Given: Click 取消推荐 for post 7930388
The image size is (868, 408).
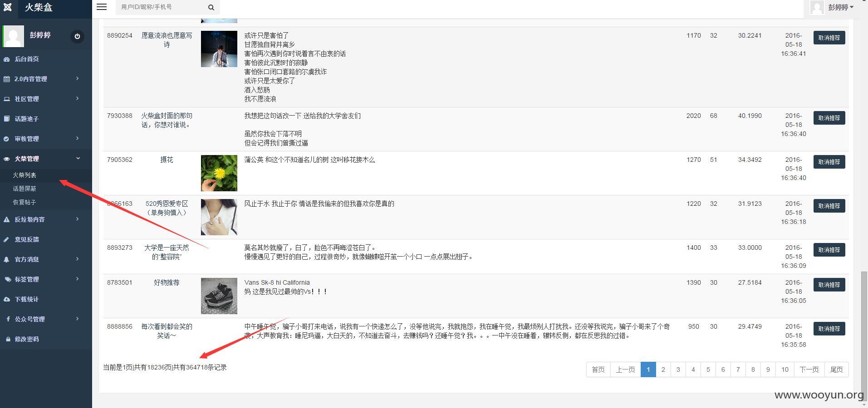Looking at the screenshot, I should [x=829, y=118].
